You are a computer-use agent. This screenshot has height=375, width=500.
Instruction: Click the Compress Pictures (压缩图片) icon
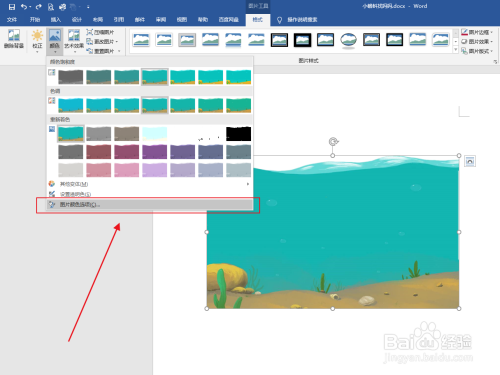click(90, 32)
